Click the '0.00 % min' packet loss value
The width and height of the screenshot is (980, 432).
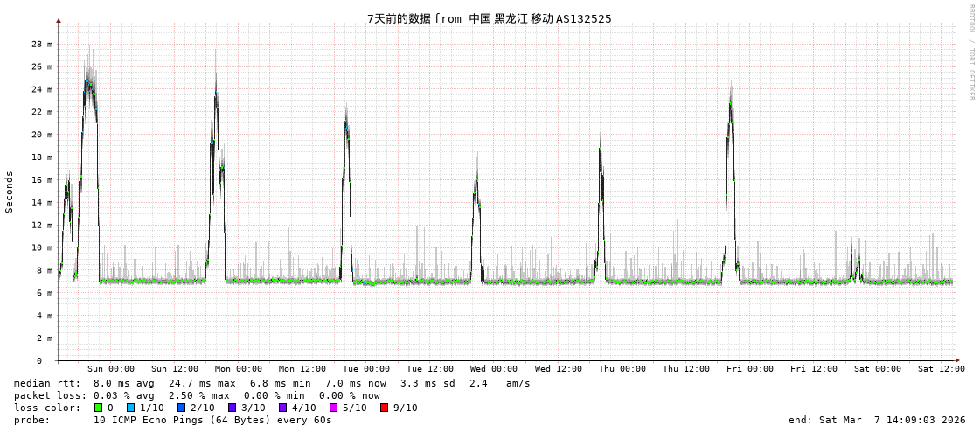coord(275,396)
